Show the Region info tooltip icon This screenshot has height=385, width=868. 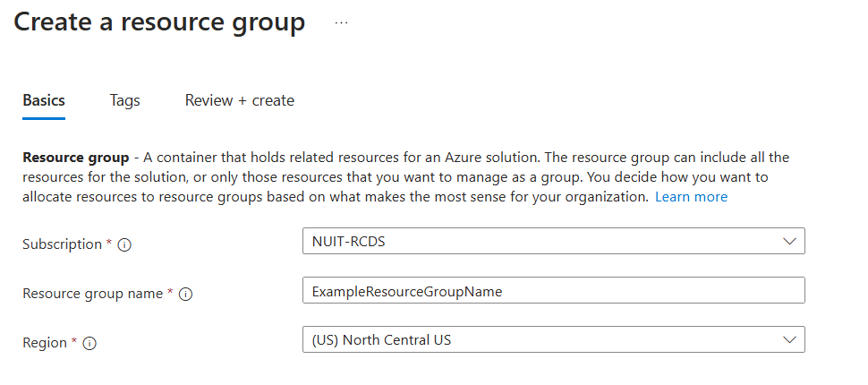[x=89, y=343]
